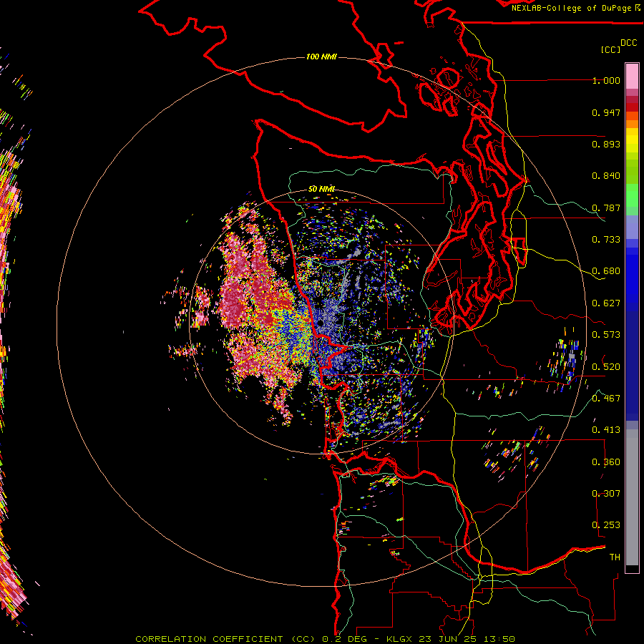644x644 pixels.
Task: Click the TH threshold label
Action: [615, 557]
